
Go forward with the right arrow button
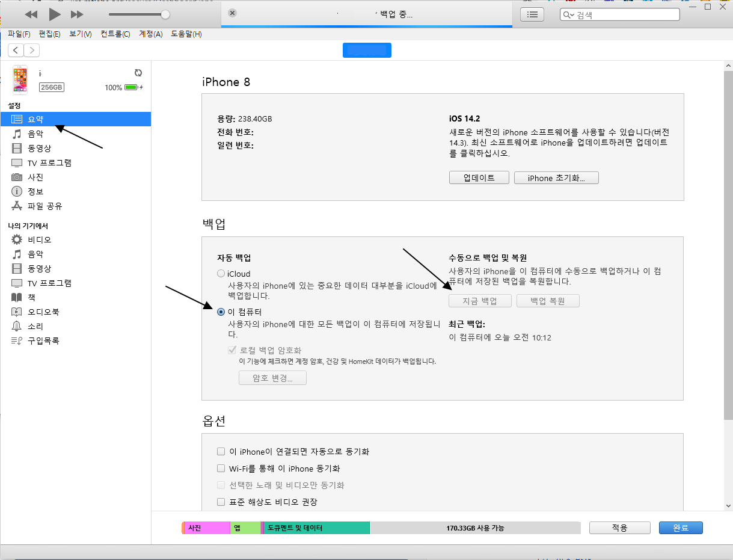(31, 51)
